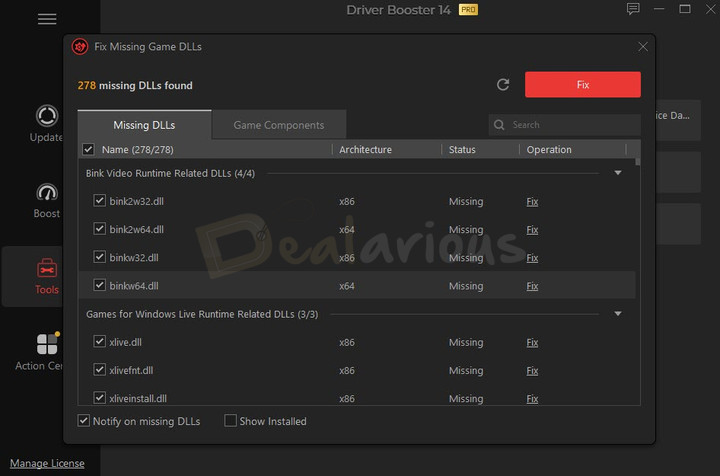Click the Missing status for xlive.dll
This screenshot has height=476, width=720.
click(x=466, y=342)
